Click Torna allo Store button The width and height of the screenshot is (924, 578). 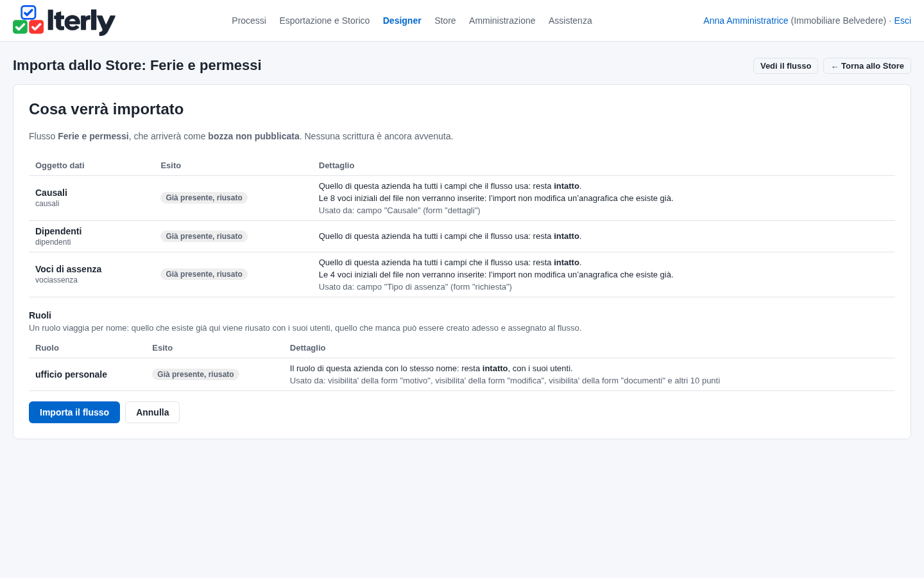(867, 66)
